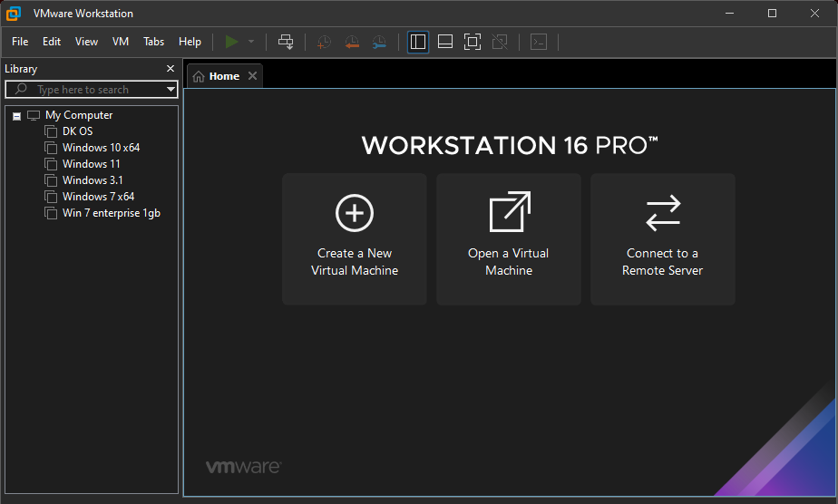Expand the library search filter dropdown
Image resolution: width=838 pixels, height=504 pixels.
[x=171, y=90]
